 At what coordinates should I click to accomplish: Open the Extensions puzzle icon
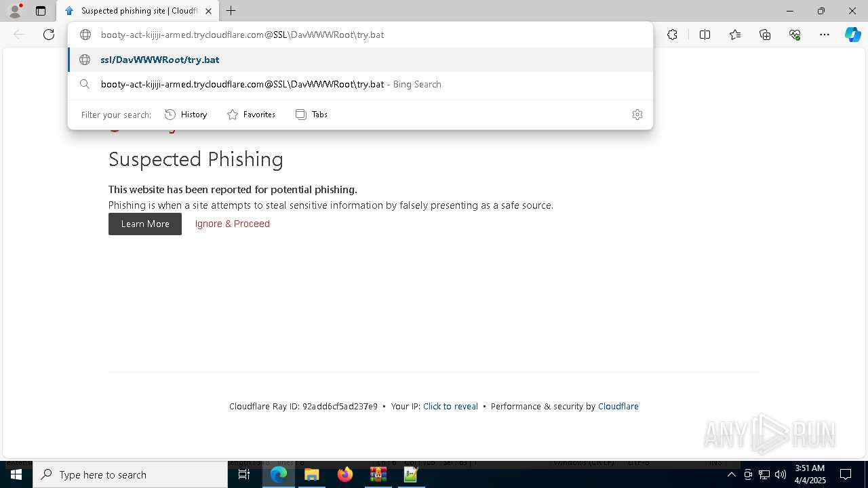coord(672,35)
